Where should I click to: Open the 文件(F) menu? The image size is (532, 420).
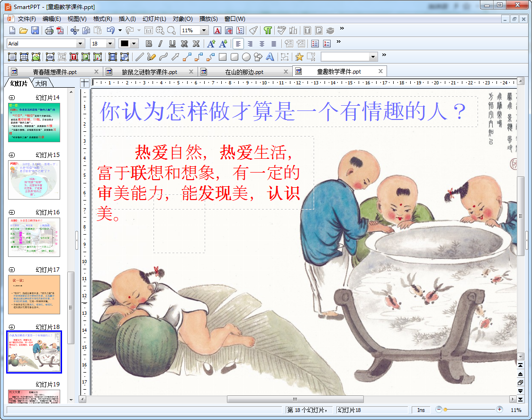pos(27,19)
